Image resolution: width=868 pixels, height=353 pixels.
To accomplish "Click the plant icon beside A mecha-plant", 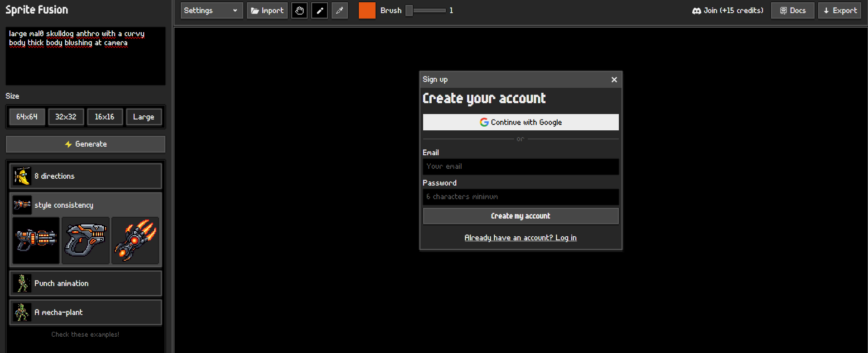I will tap(22, 312).
